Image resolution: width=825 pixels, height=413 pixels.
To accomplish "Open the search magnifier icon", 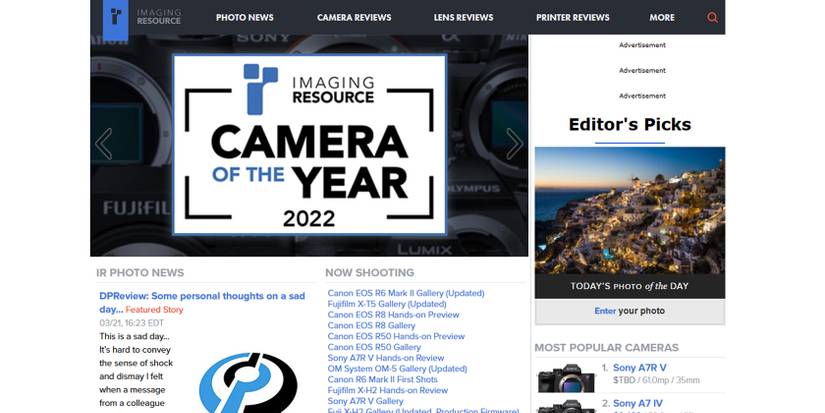I will click(712, 17).
